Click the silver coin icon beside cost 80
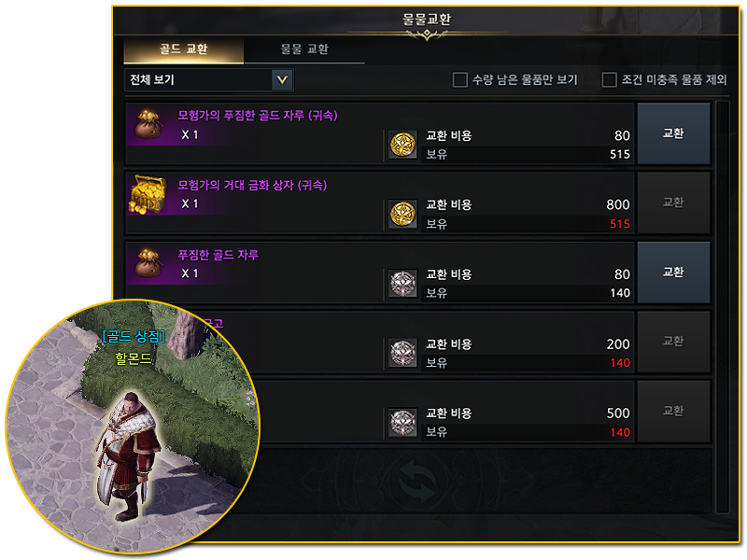Viewport: 747px width, 560px height. [403, 284]
